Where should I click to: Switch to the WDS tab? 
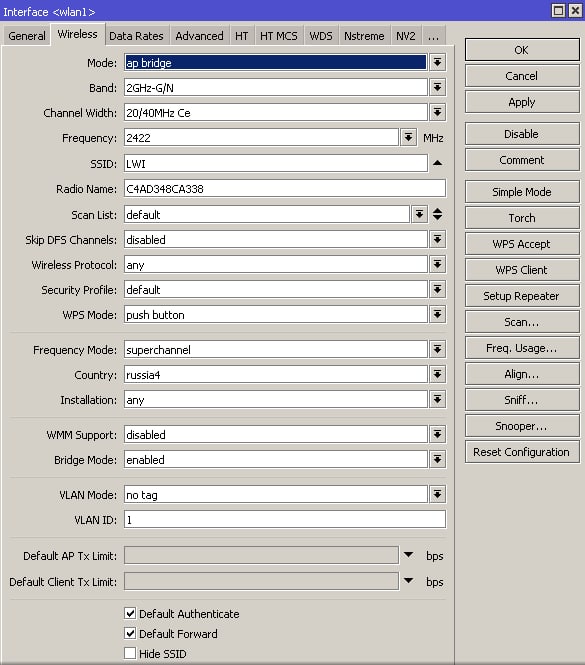pyautogui.click(x=321, y=36)
